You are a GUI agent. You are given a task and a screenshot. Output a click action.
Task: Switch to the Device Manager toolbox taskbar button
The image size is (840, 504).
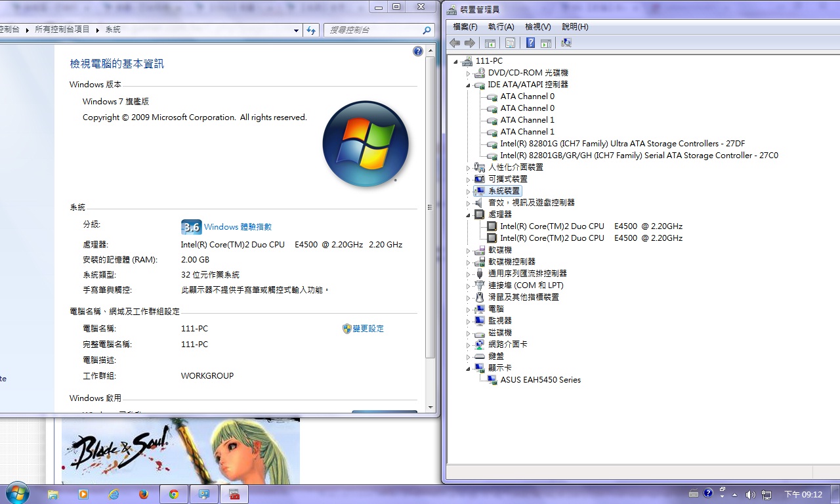click(234, 494)
